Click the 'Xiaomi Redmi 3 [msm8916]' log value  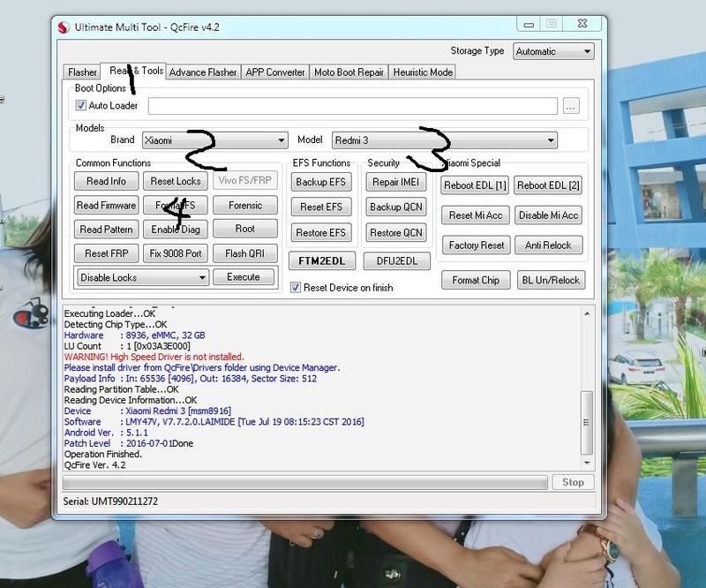pos(178,411)
